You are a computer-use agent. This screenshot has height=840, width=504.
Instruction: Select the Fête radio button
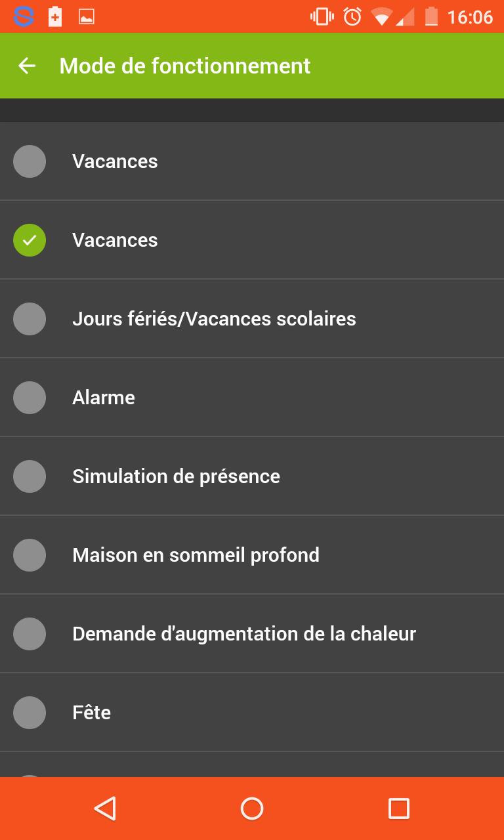click(30, 713)
